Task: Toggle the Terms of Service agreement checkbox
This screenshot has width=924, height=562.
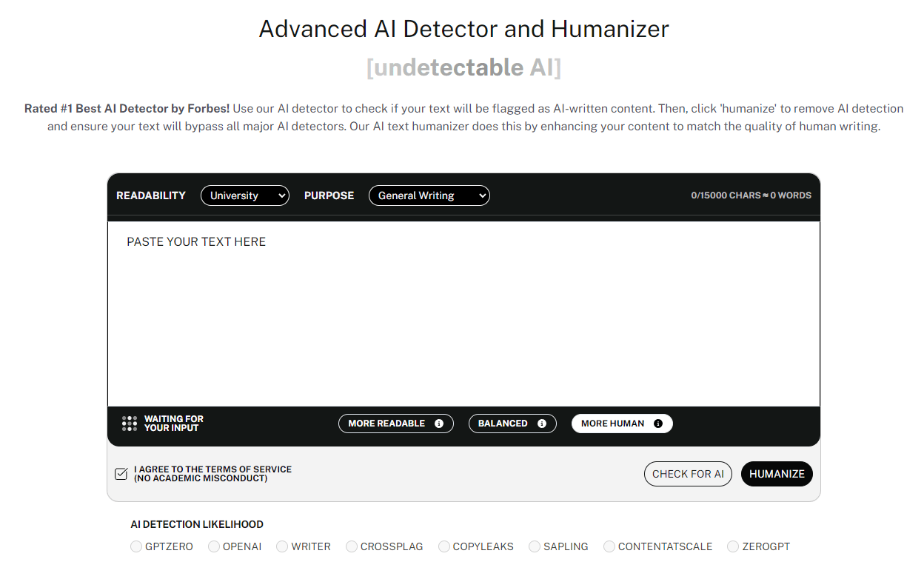Action: pos(121,474)
